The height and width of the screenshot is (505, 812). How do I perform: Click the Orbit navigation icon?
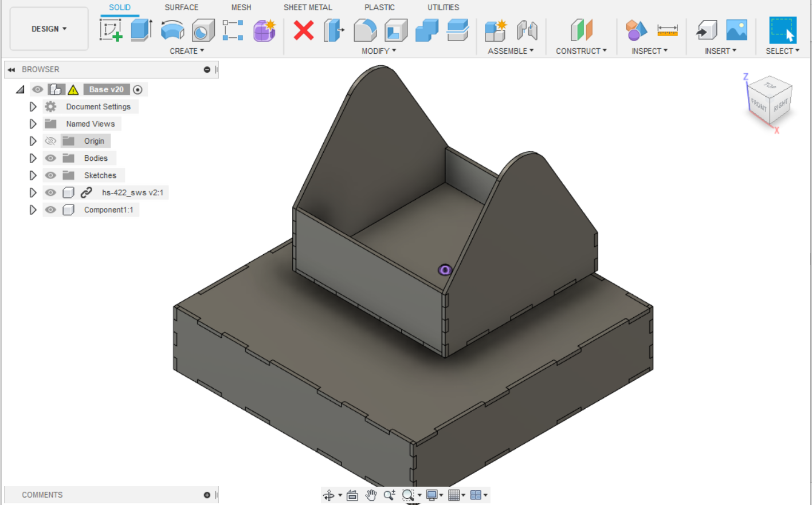coord(329,495)
